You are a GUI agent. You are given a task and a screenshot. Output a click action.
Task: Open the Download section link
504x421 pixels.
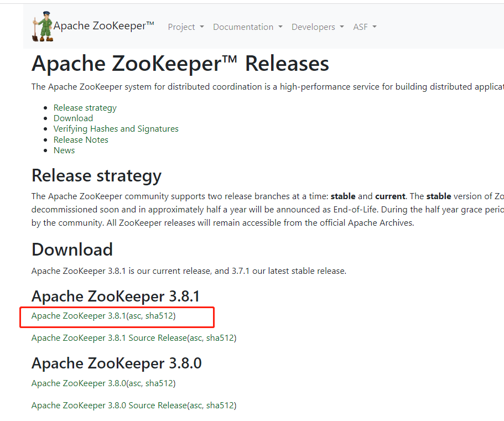tap(73, 118)
